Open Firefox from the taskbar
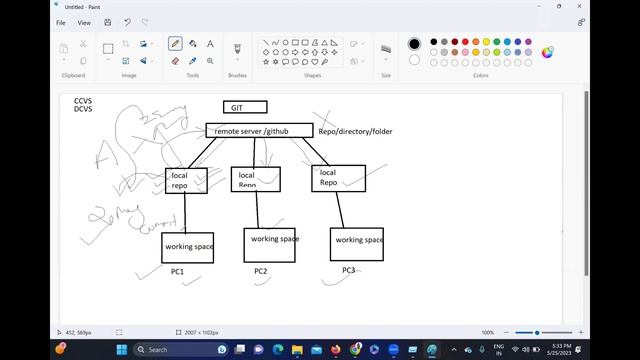The width and height of the screenshot is (640, 360). [336, 350]
